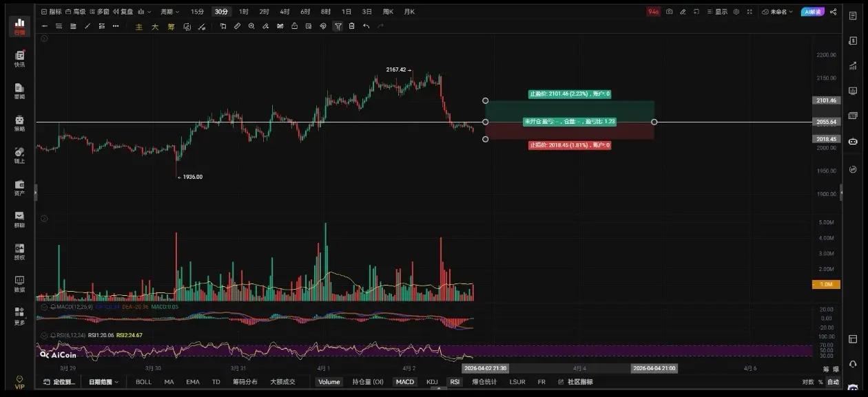Viewport: 868px width, 397px height.
Task: Open the chart type dropdown next to 复盘
Action: click(144, 12)
